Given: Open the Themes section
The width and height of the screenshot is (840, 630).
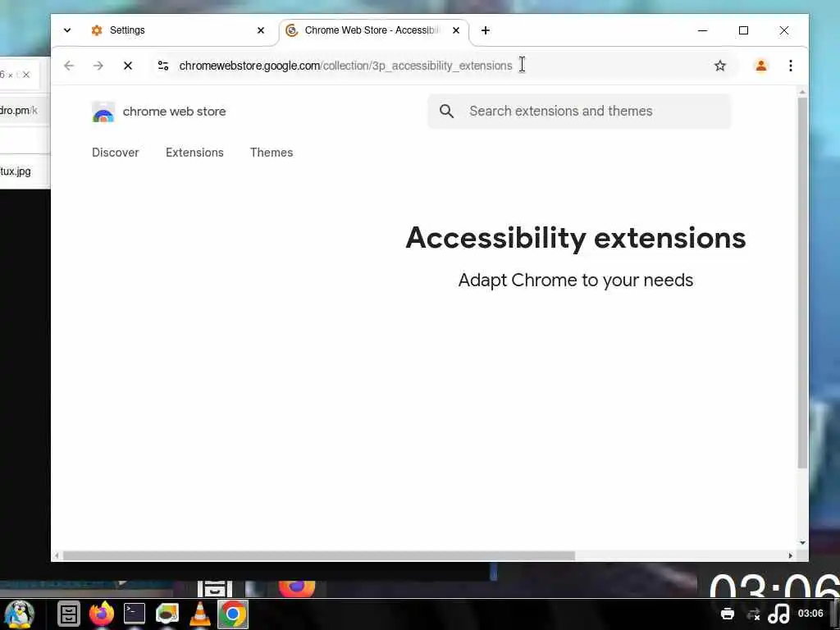Looking at the screenshot, I should pos(271,152).
